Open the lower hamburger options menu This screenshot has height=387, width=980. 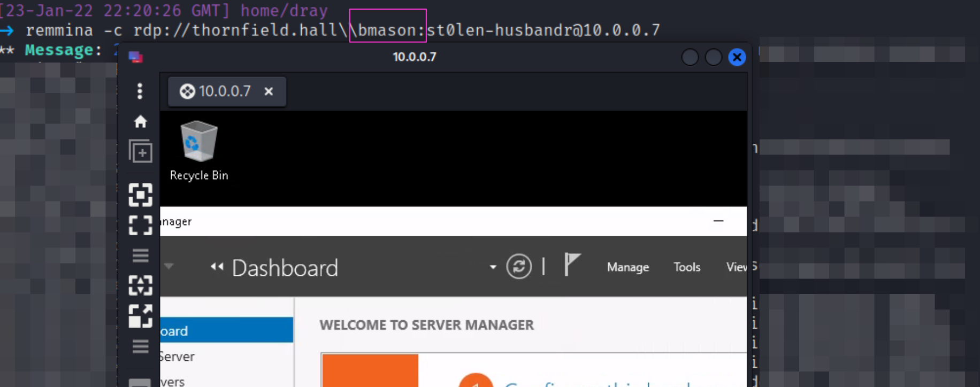tap(140, 346)
